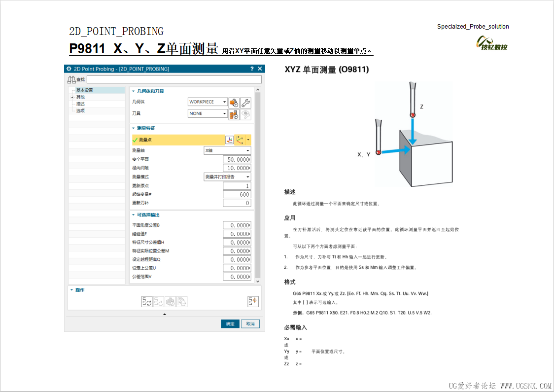Click the binoculars find icon
Viewport: 554px width, 392px height.
click(71, 79)
